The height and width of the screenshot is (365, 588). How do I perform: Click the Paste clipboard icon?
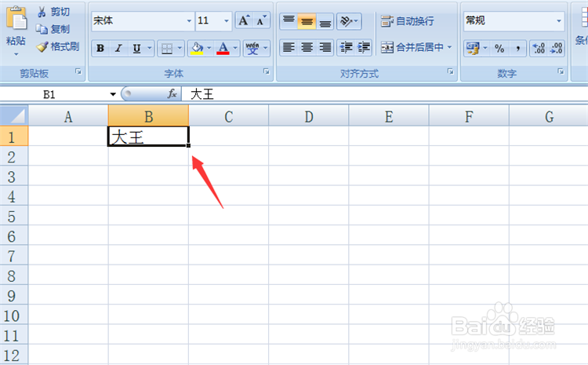coord(17,18)
